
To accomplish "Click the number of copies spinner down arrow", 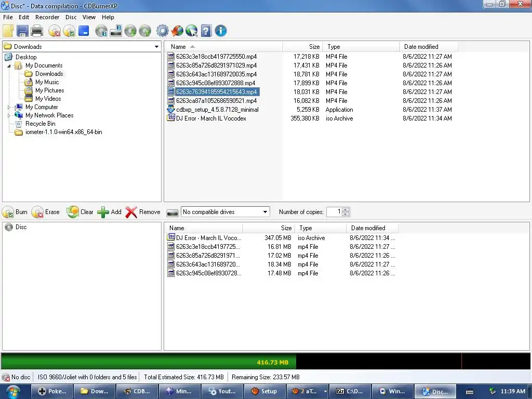I will pyautogui.click(x=345, y=215).
